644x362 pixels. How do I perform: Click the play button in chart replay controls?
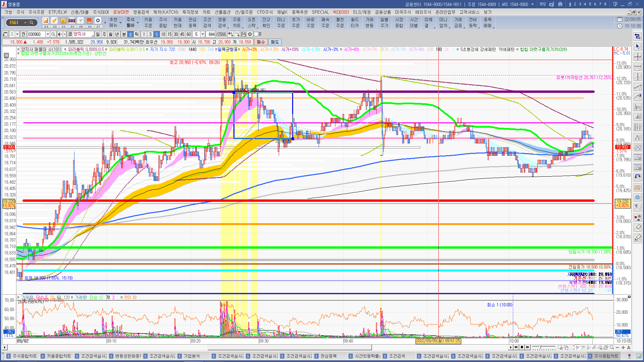[511, 347]
